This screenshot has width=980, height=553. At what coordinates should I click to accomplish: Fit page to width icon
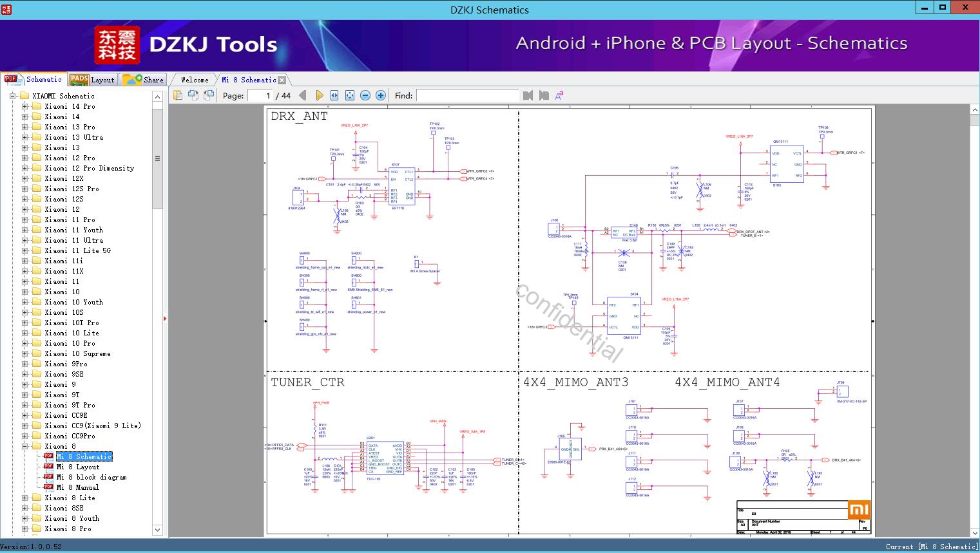click(x=334, y=95)
